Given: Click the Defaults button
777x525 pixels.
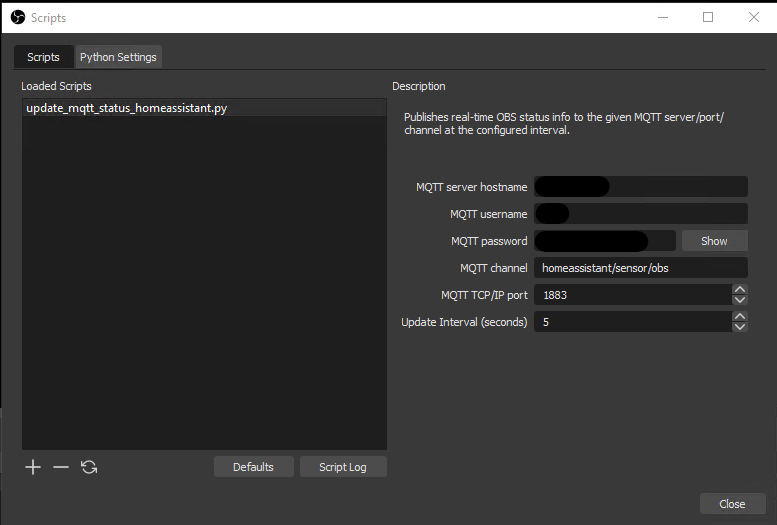Looking at the screenshot, I should coord(253,467).
